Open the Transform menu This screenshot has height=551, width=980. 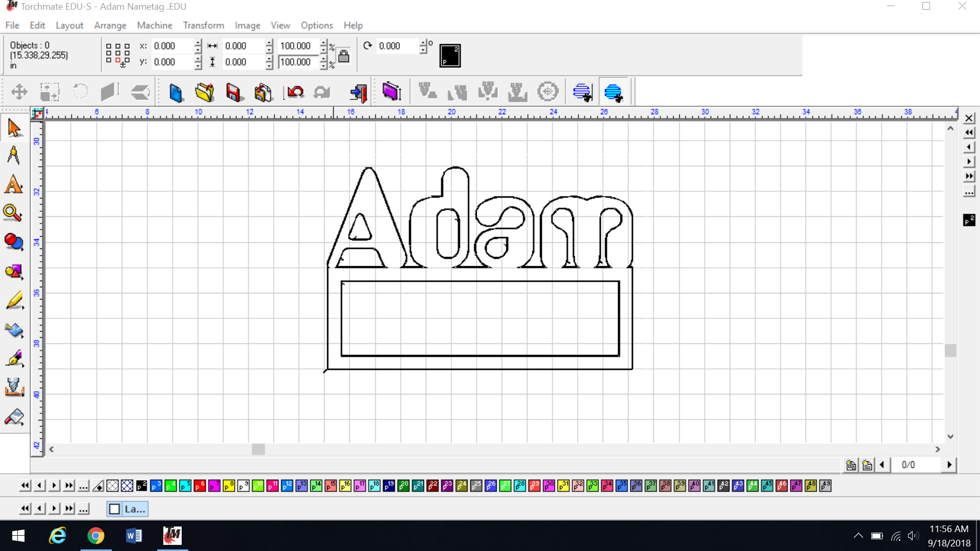[203, 25]
